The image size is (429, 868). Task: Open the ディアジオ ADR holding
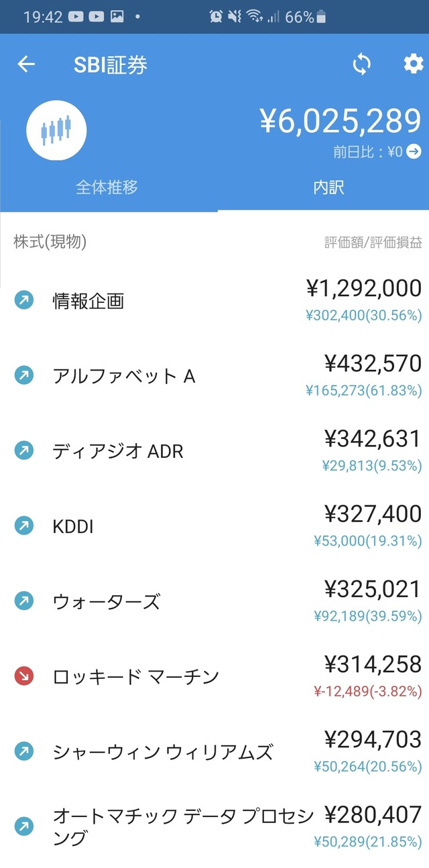click(x=118, y=451)
